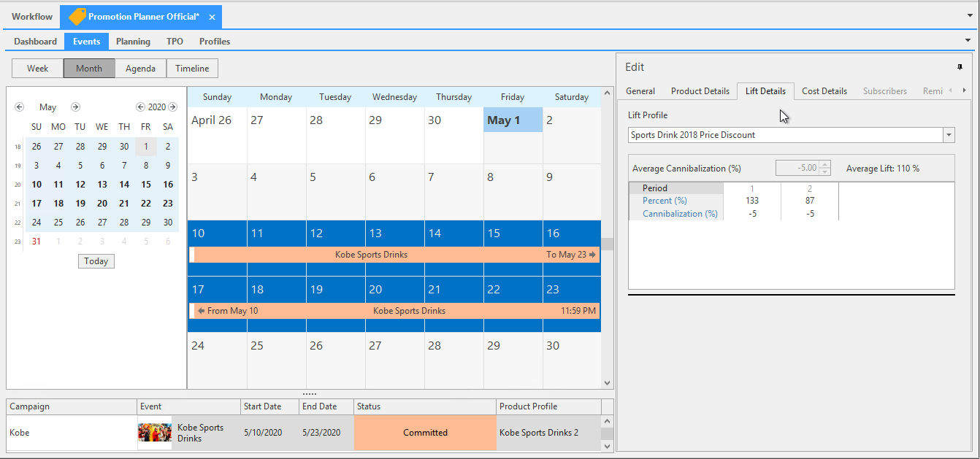Open the Lift Profile dropdown arrow

(x=949, y=135)
